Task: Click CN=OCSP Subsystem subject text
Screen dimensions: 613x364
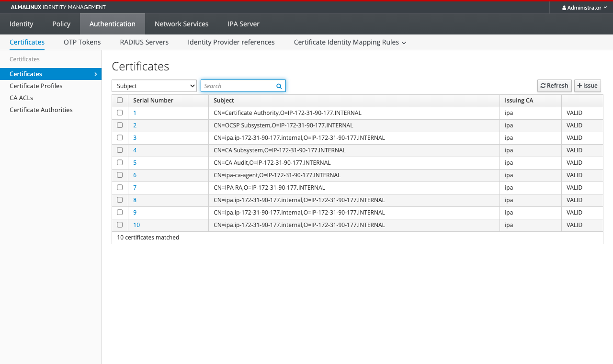Action: (x=284, y=125)
